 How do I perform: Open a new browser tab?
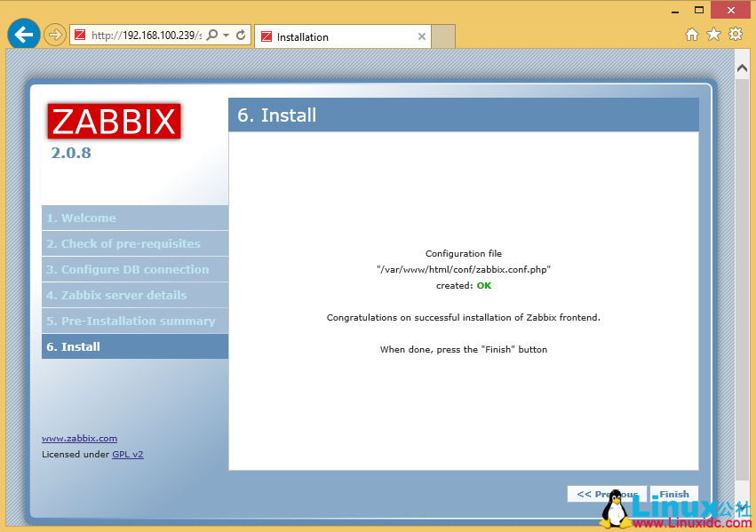point(442,36)
